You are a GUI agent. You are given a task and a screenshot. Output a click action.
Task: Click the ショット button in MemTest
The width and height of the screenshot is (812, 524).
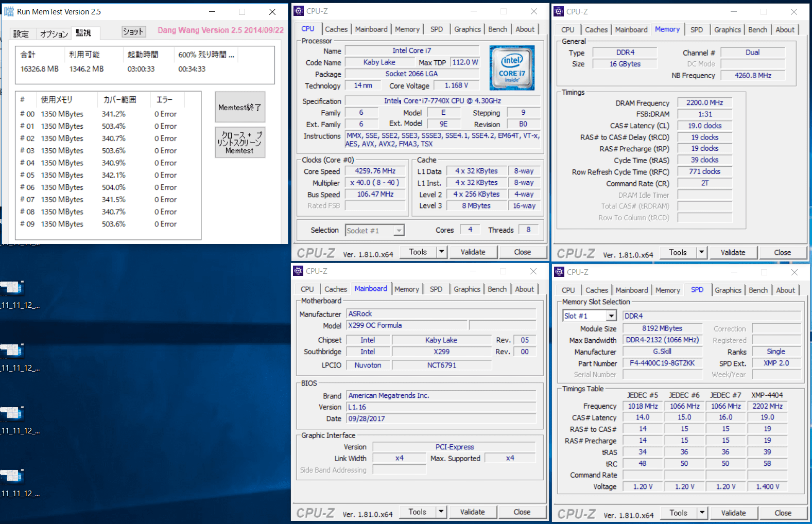(134, 32)
